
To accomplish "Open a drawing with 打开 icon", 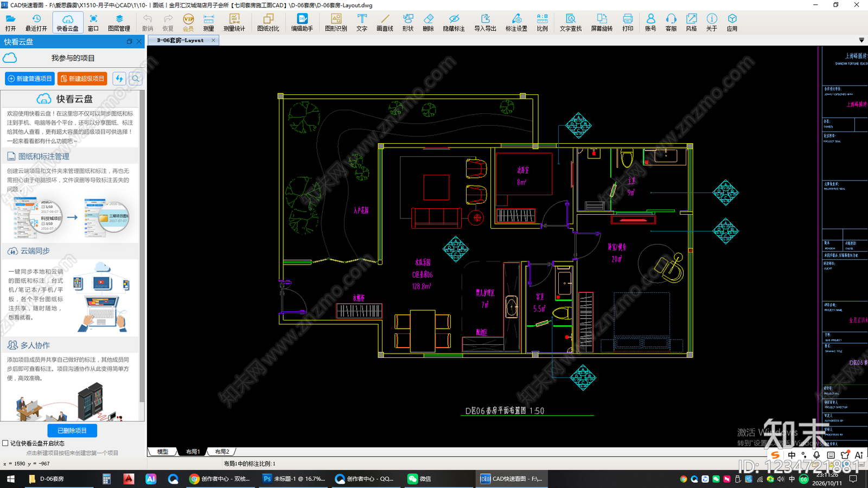I will coord(10,23).
